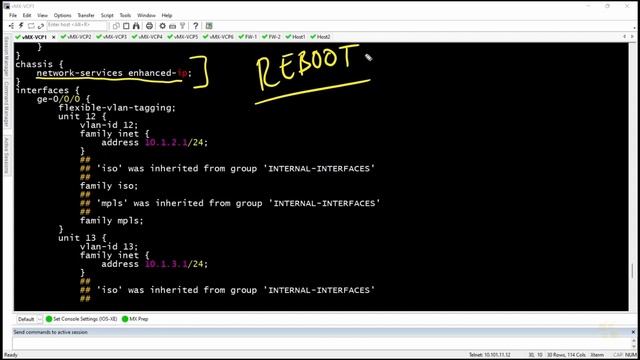Open the Session Manager side panel

click(x=7, y=56)
